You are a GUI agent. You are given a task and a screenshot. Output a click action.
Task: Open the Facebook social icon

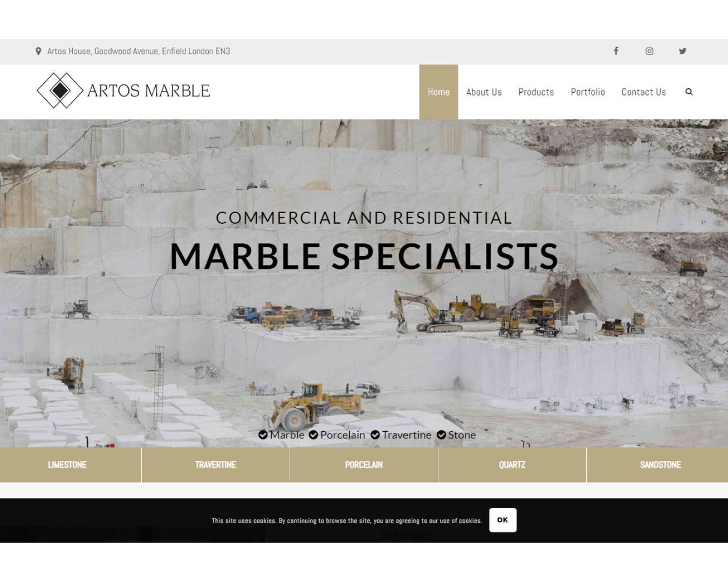pyautogui.click(x=616, y=51)
